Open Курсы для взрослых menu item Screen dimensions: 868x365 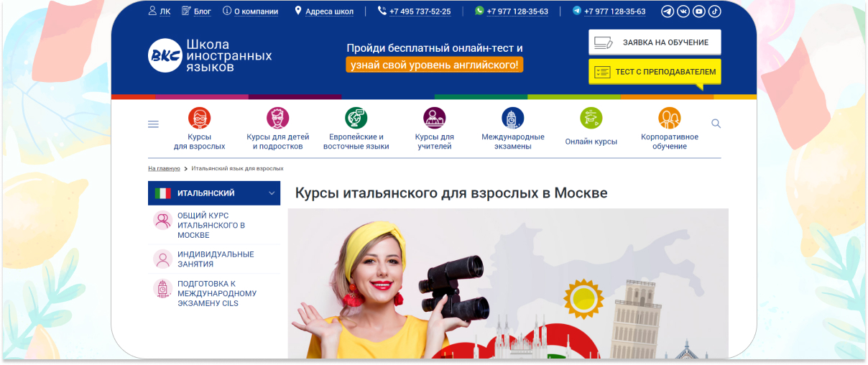[199, 141]
